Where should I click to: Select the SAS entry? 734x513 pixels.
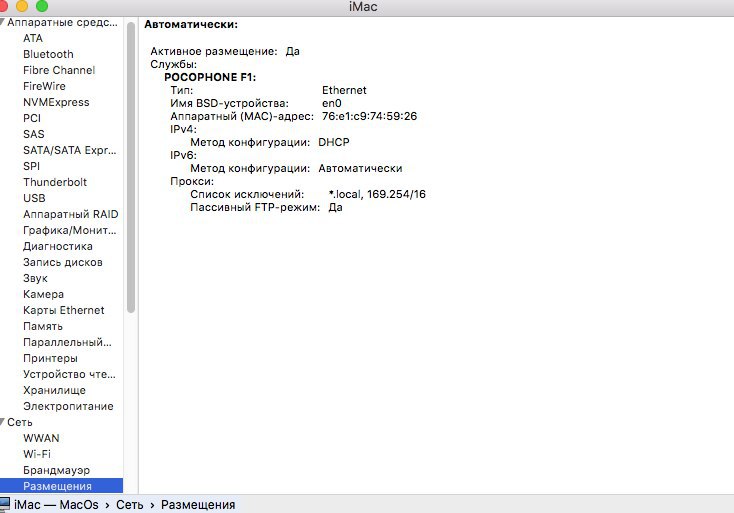(x=34, y=134)
